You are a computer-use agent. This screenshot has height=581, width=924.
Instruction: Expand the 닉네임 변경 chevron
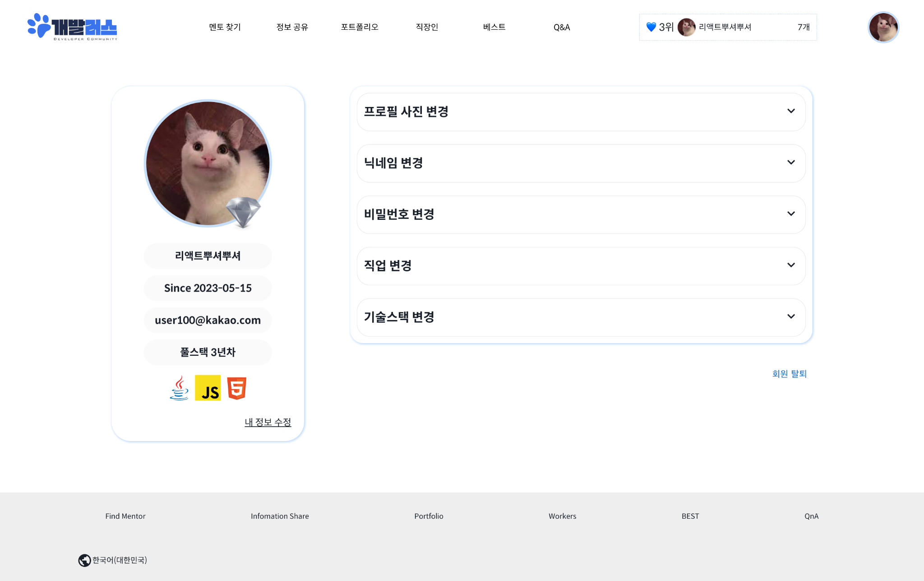(790, 163)
